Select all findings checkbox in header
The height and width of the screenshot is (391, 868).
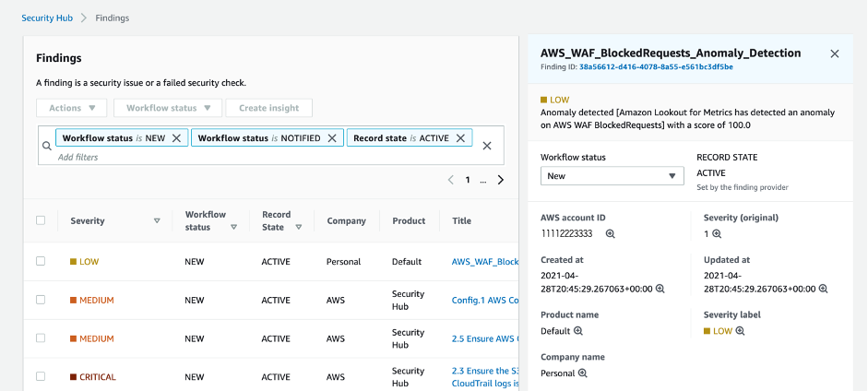[41, 220]
